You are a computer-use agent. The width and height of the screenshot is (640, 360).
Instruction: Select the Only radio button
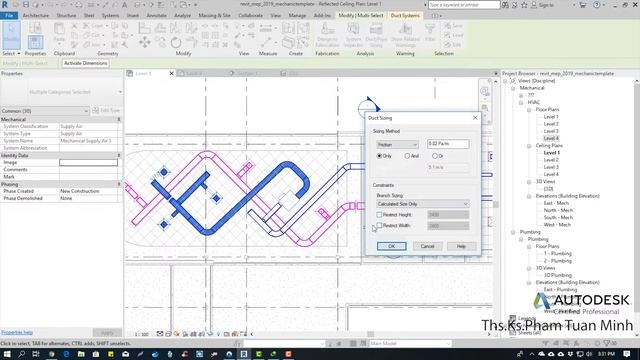click(379, 156)
